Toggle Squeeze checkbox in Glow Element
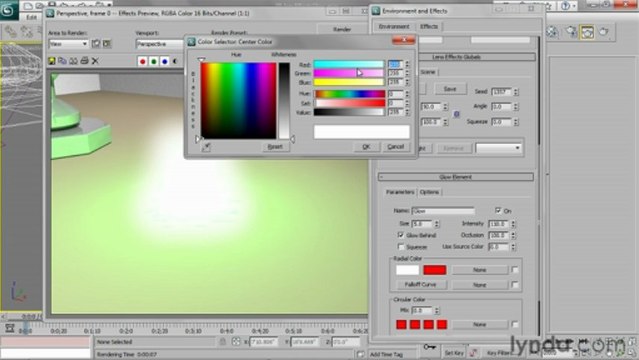The height and width of the screenshot is (360, 639). click(x=401, y=247)
